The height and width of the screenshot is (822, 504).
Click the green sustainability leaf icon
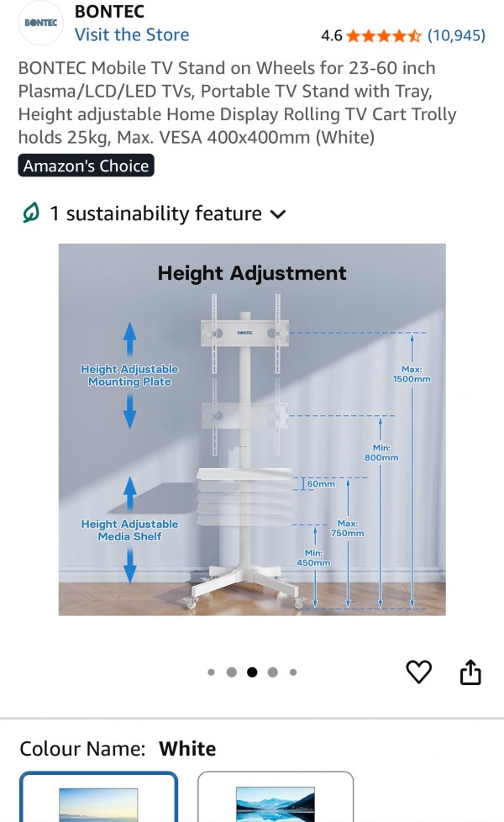(x=31, y=213)
